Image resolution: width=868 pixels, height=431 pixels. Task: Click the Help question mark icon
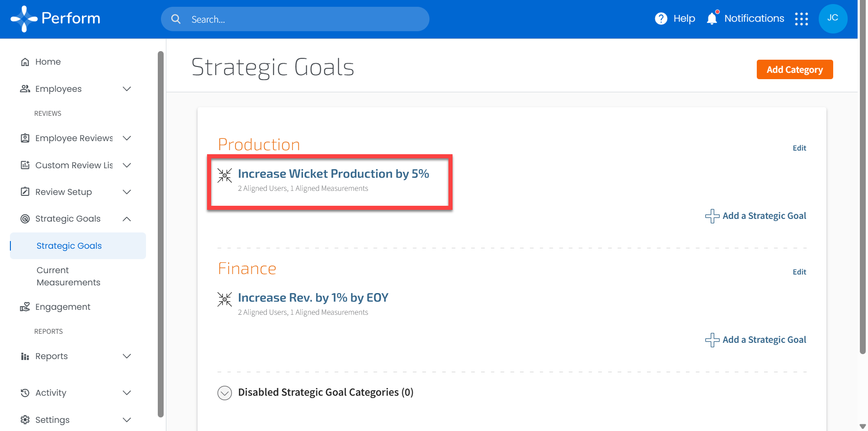661,19
